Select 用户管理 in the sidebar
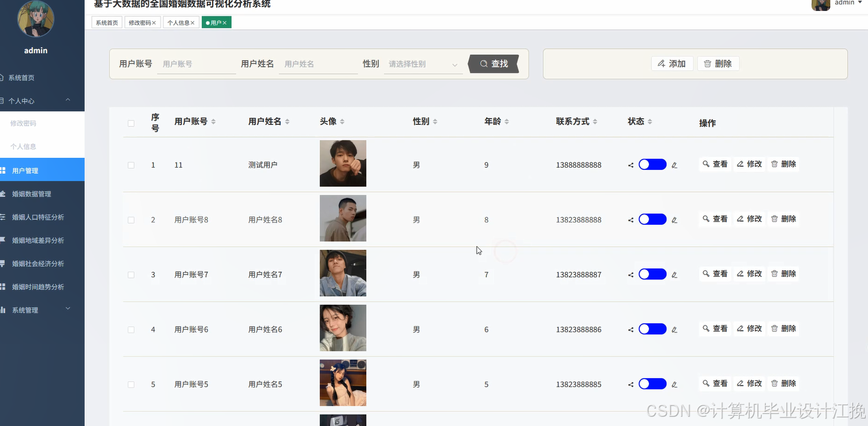The height and width of the screenshot is (426, 868). (42, 171)
